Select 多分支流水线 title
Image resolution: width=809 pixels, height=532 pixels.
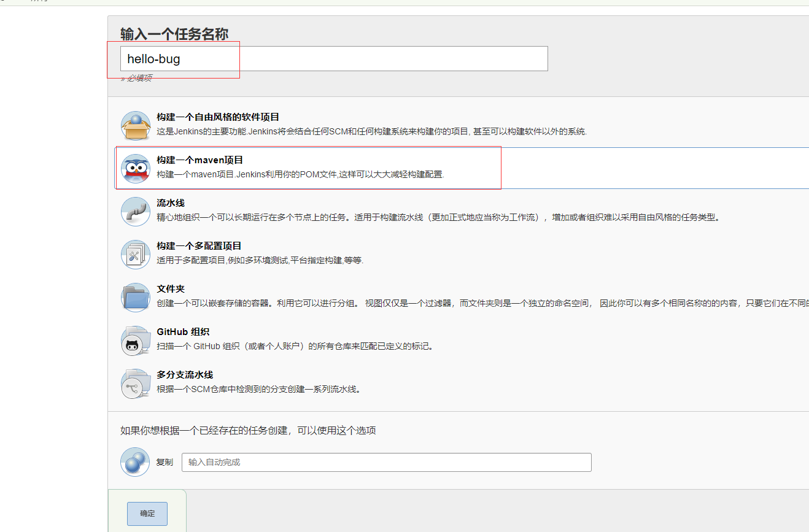coord(185,375)
